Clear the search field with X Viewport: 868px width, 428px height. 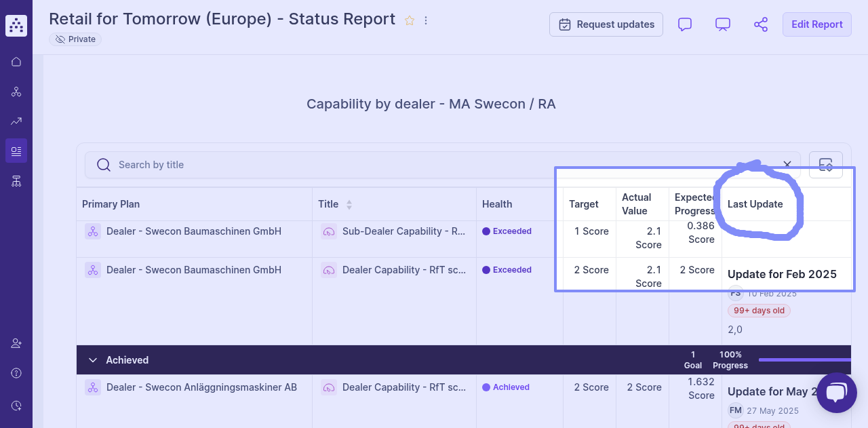(787, 164)
